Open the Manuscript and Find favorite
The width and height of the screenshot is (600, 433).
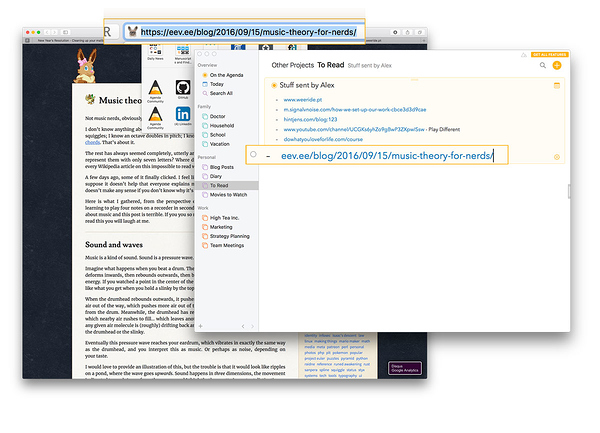(183, 54)
